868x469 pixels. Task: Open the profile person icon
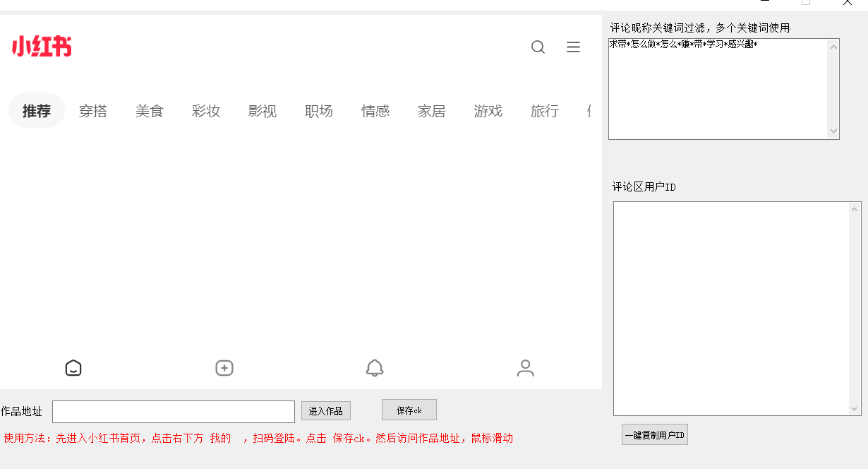525,368
